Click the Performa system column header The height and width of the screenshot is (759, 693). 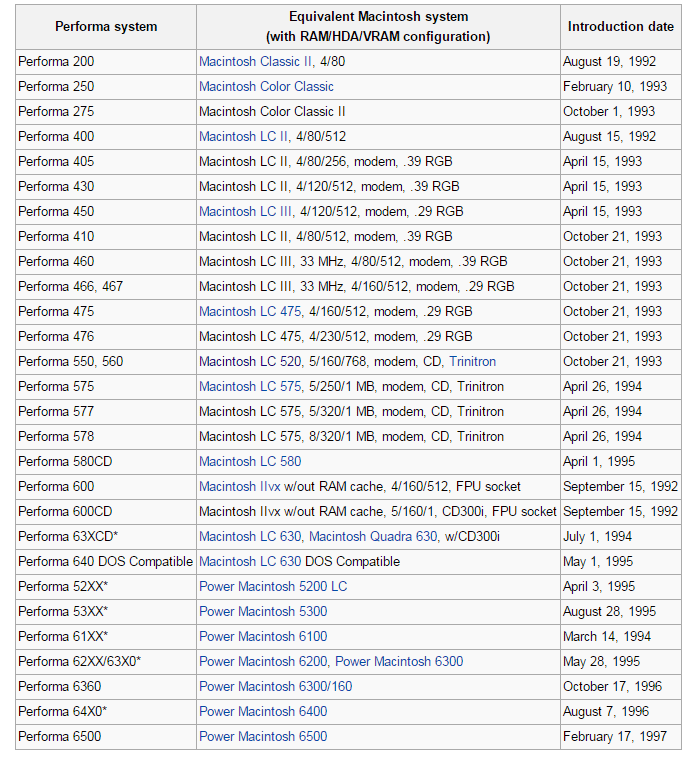coord(106,27)
